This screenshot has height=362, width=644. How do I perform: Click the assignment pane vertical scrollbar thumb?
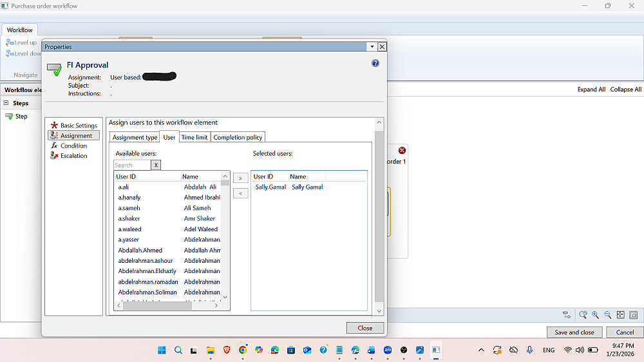pyautogui.click(x=379, y=216)
